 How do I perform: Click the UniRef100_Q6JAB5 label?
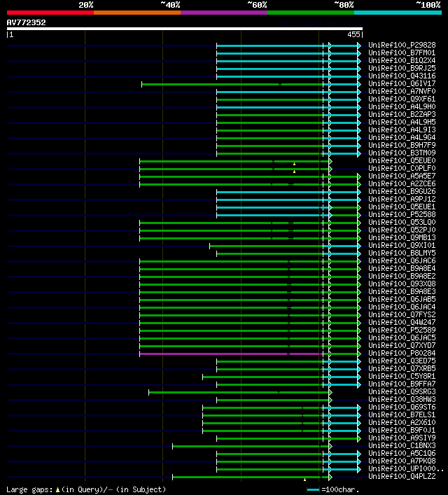(402, 299)
